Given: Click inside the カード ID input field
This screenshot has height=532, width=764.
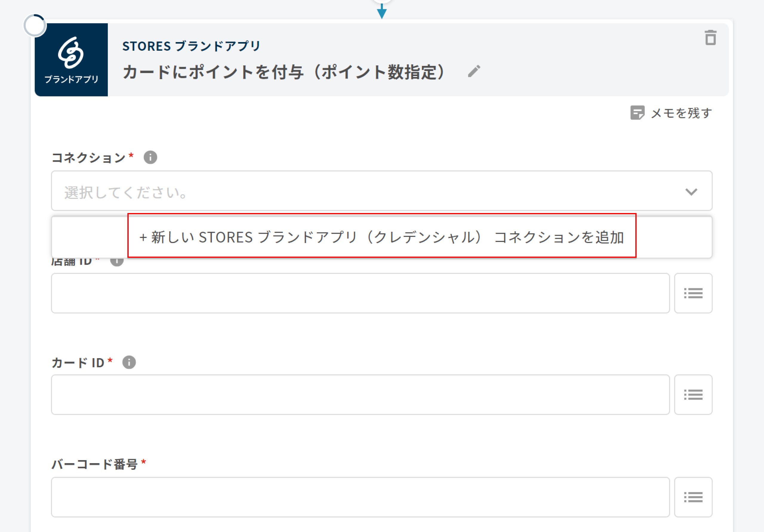Looking at the screenshot, I should pyautogui.click(x=360, y=394).
